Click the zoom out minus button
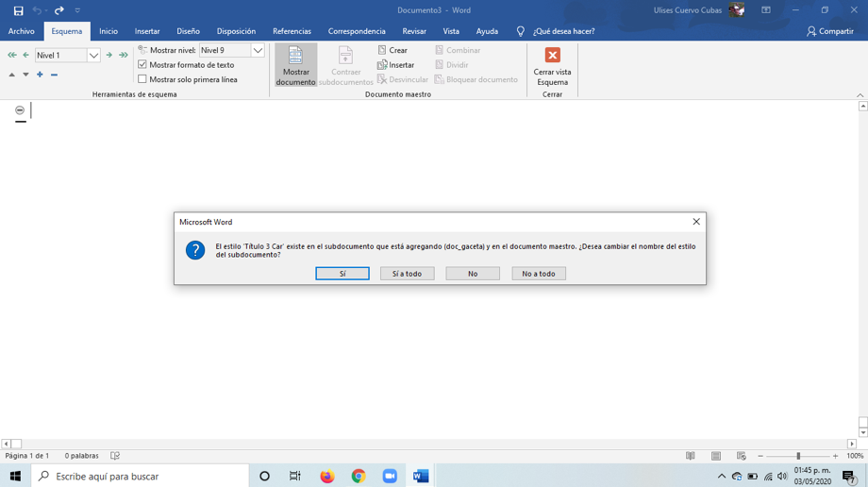The height and width of the screenshot is (487, 868). click(x=760, y=456)
